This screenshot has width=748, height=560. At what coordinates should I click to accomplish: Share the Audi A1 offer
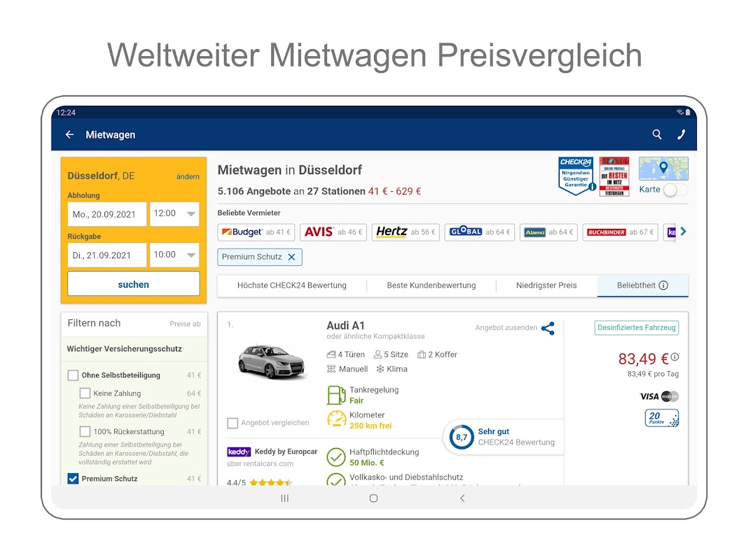(x=548, y=328)
